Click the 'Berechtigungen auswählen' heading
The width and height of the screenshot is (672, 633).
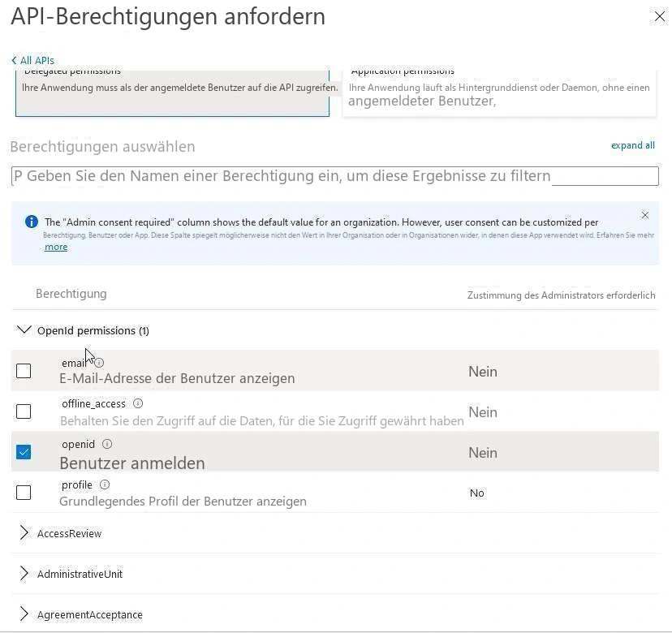point(102,147)
